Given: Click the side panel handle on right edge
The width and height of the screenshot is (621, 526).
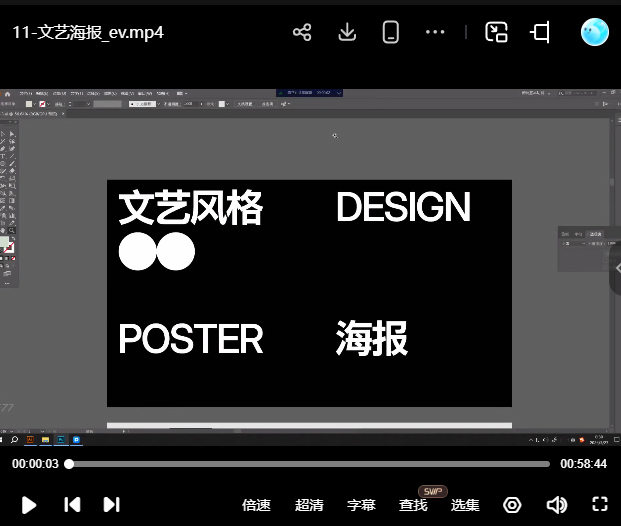Looking at the screenshot, I should 615,268.
